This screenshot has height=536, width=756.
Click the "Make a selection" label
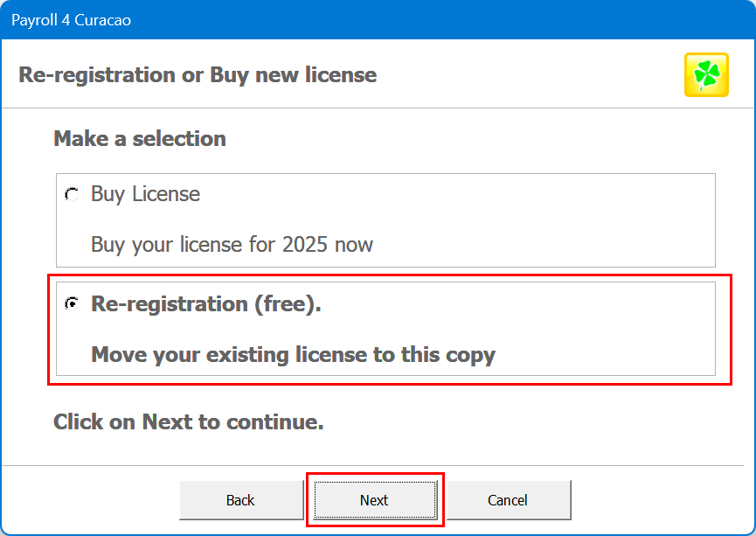coord(140,139)
